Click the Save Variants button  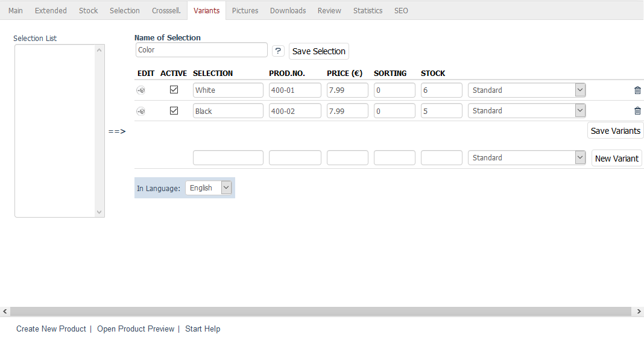click(x=615, y=131)
